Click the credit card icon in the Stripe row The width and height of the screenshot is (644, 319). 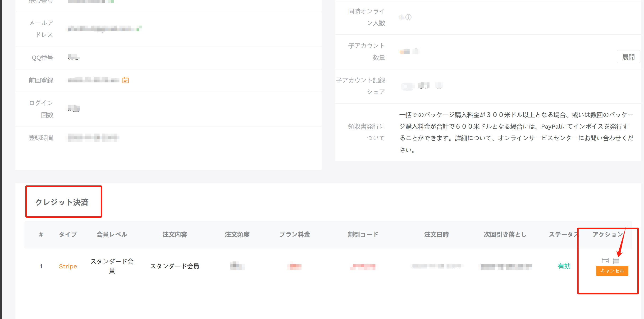[x=605, y=261]
